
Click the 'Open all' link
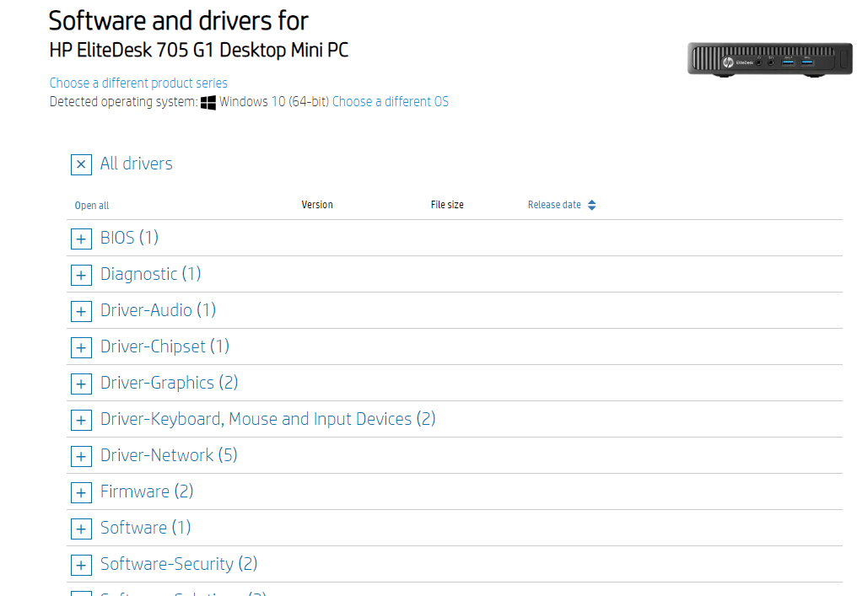[x=92, y=206]
